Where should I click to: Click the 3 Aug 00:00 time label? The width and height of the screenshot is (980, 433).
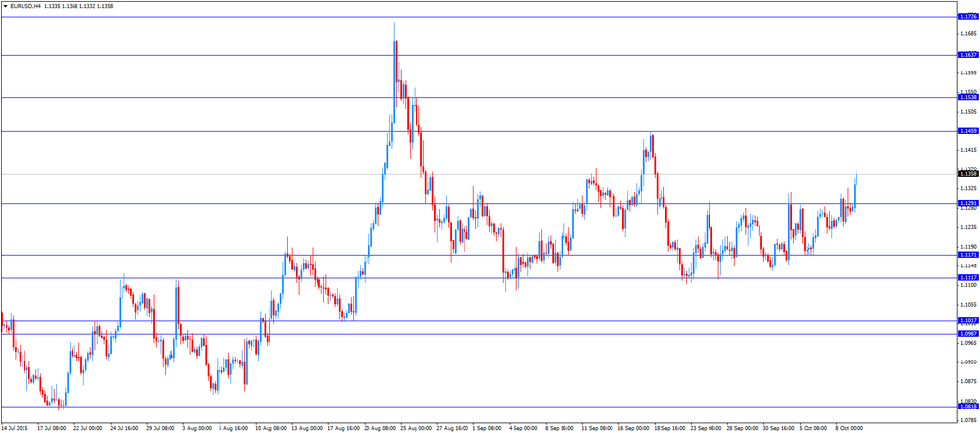[198, 429]
